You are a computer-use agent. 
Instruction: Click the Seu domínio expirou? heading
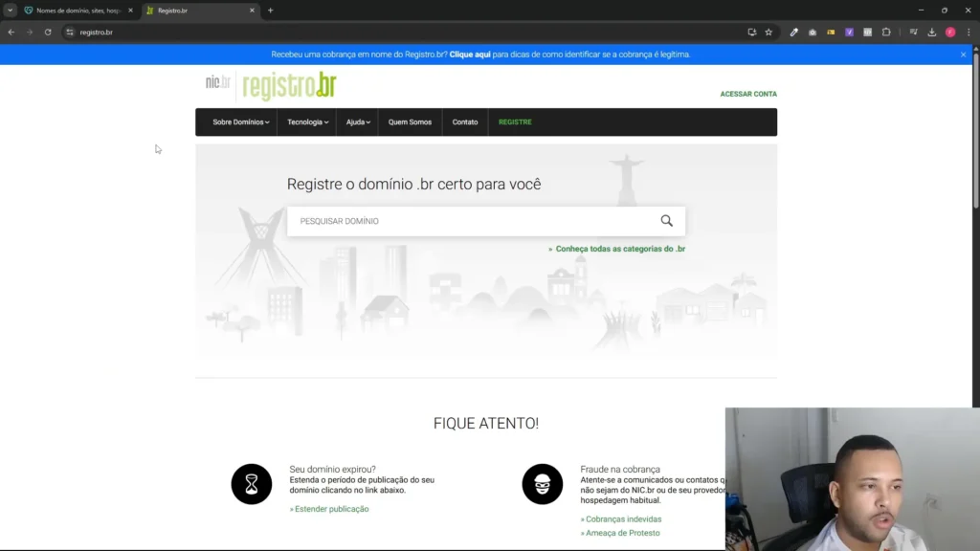pyautogui.click(x=332, y=469)
